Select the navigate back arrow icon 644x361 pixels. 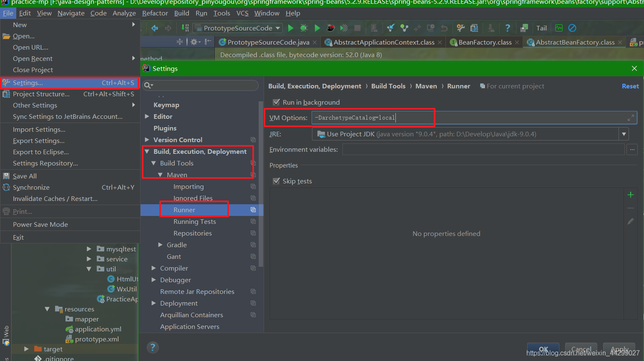tap(154, 28)
